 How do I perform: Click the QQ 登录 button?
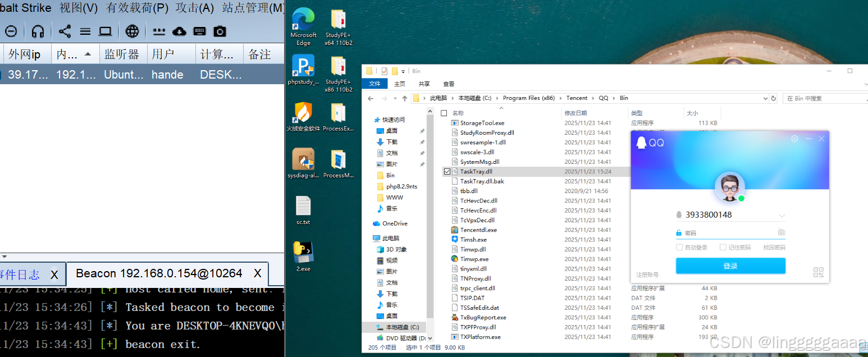coord(730,266)
